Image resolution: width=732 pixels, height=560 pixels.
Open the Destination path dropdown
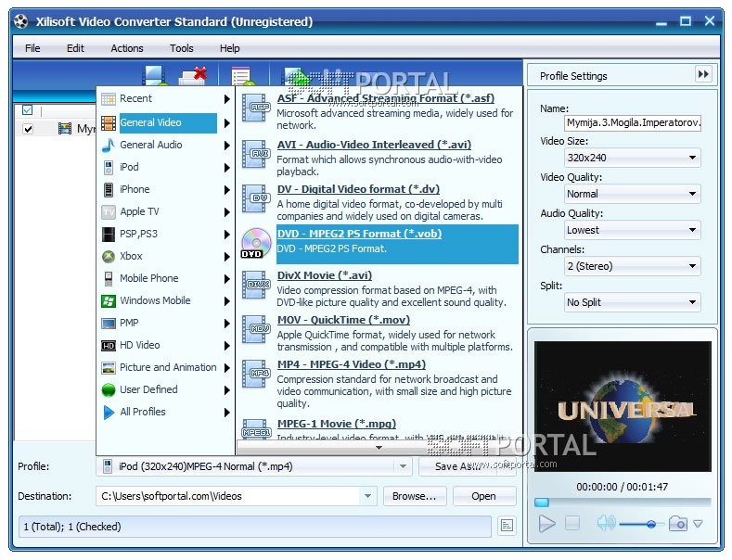point(368,496)
